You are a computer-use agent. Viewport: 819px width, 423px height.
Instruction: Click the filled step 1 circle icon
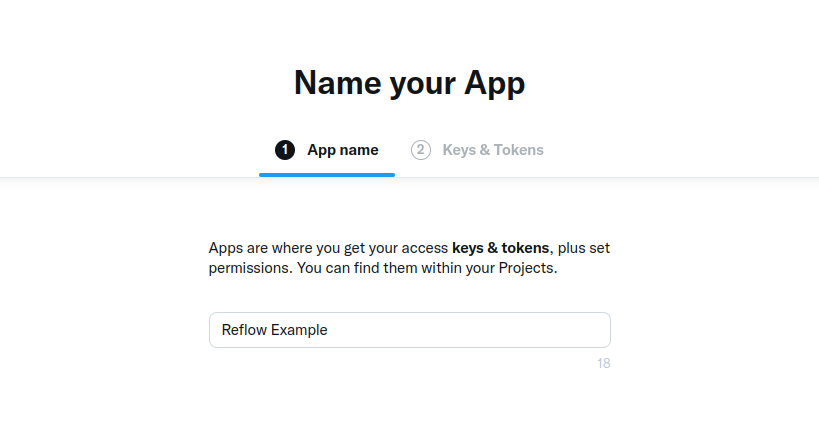pyautogui.click(x=285, y=150)
